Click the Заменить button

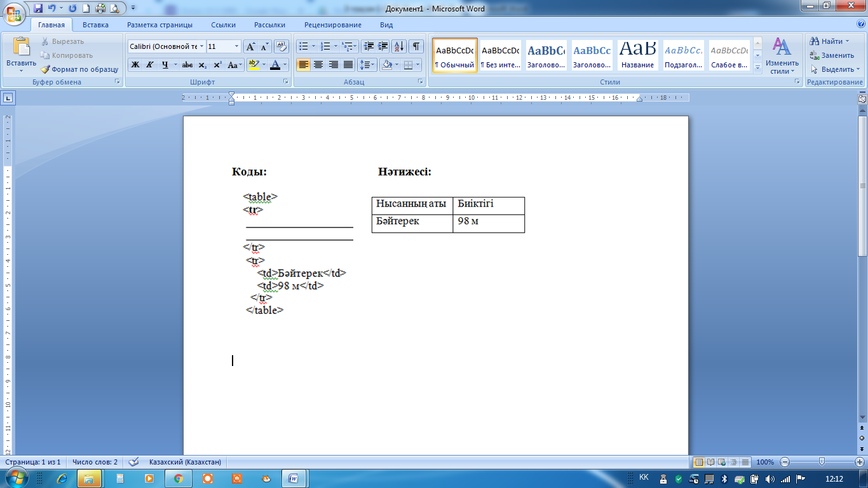click(x=832, y=55)
